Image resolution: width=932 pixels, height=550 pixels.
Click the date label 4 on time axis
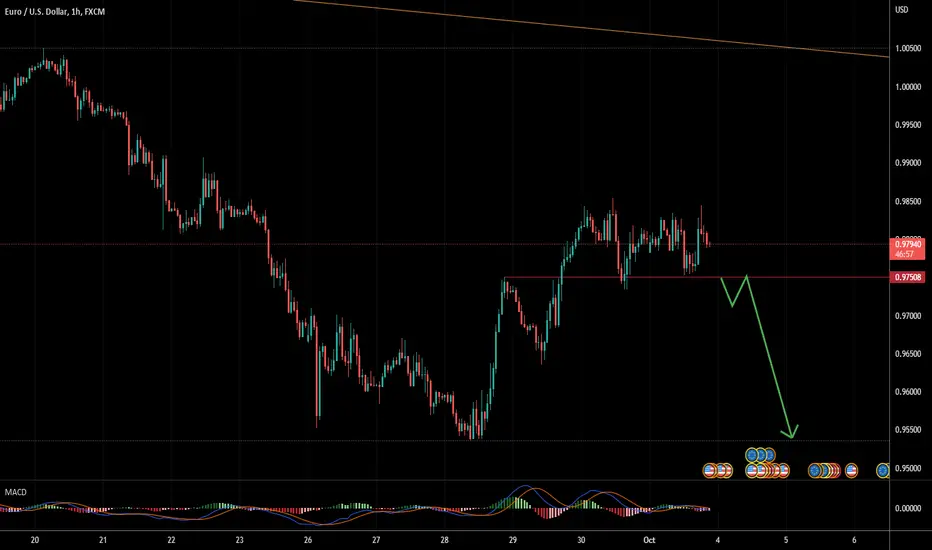pyautogui.click(x=718, y=540)
